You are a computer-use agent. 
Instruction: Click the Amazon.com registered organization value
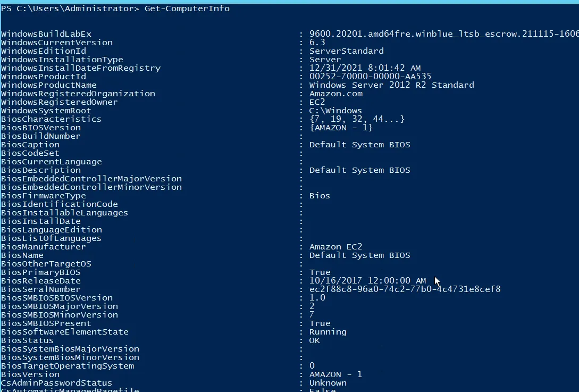[336, 94]
